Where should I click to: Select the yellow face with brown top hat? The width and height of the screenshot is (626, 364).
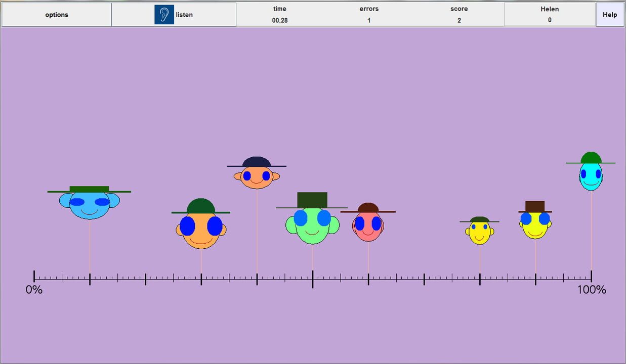(x=535, y=223)
